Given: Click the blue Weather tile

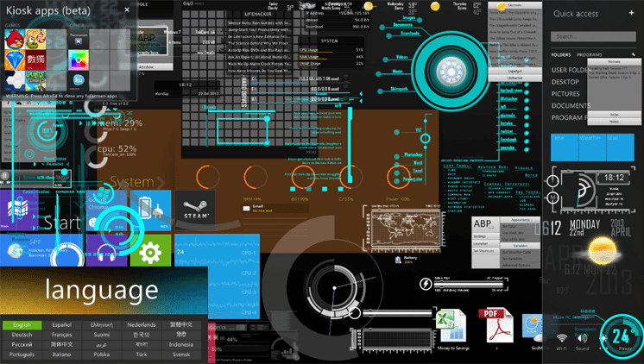Looking at the screenshot, I should pos(591,147).
